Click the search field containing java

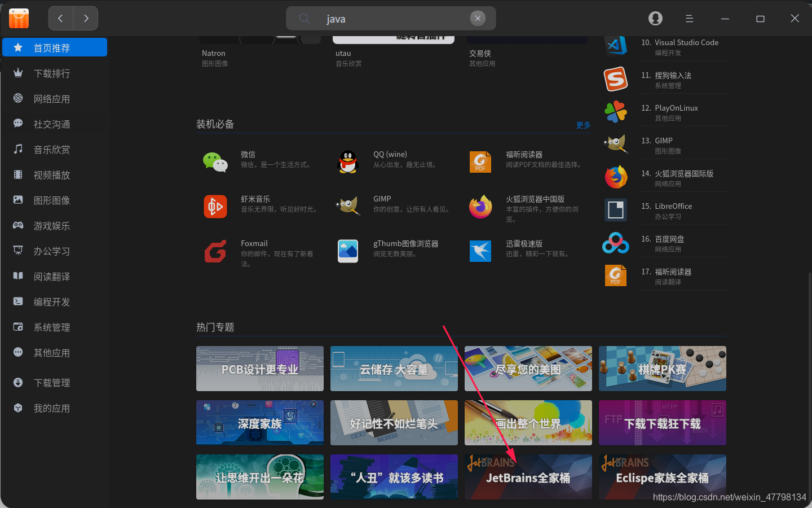[391, 19]
